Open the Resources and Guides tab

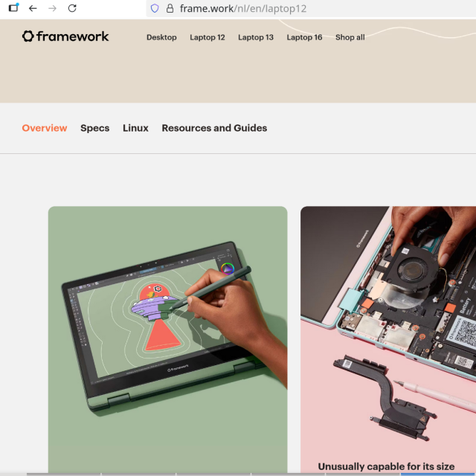tap(214, 128)
